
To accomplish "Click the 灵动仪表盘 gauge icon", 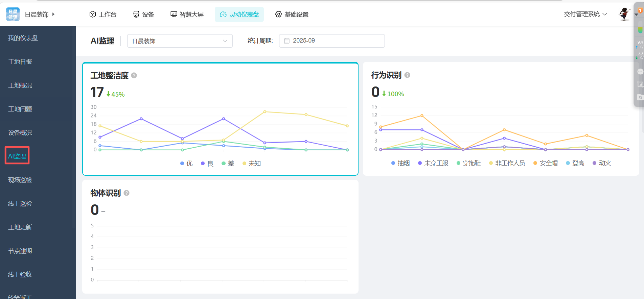I will pos(223,14).
